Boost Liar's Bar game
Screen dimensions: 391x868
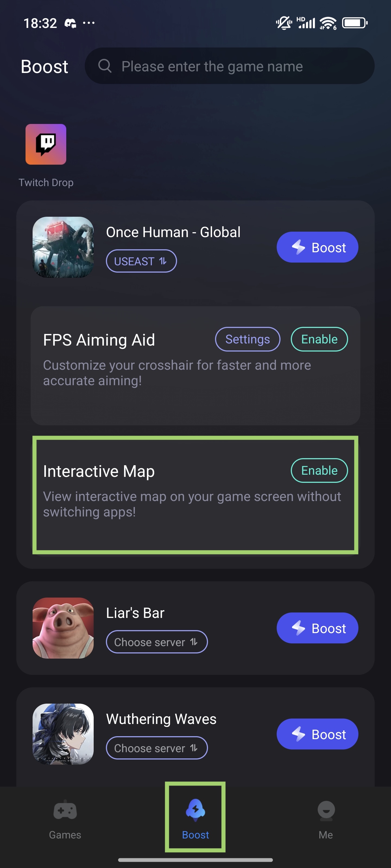coord(317,628)
